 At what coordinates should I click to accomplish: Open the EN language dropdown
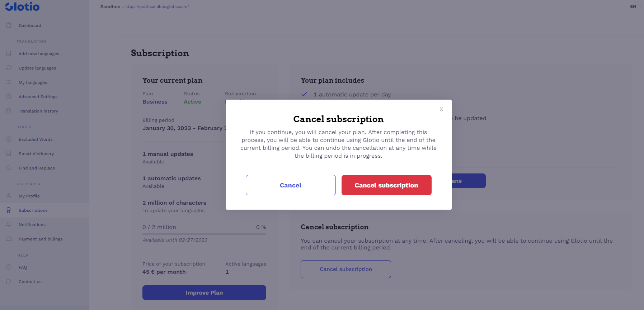point(635,6)
